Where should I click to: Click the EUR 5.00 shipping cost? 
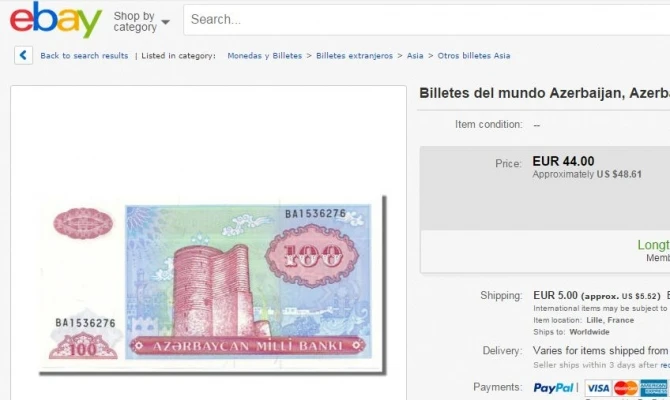[555, 295]
